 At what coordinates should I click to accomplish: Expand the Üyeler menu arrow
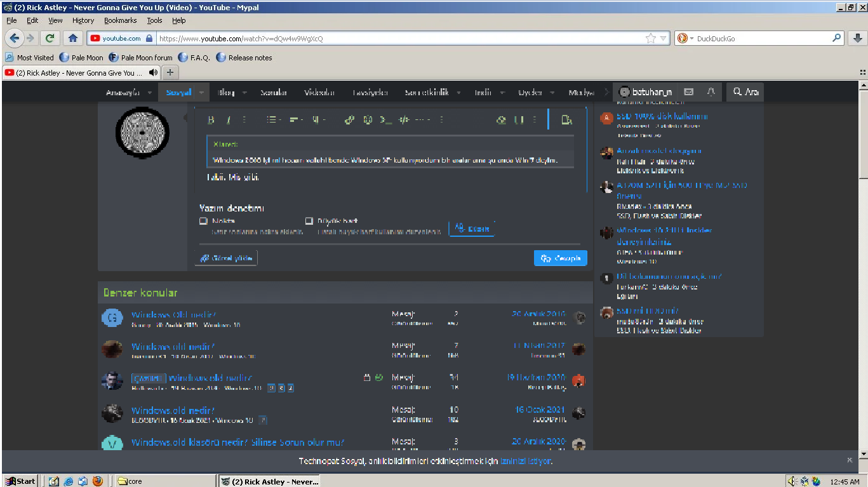point(552,93)
